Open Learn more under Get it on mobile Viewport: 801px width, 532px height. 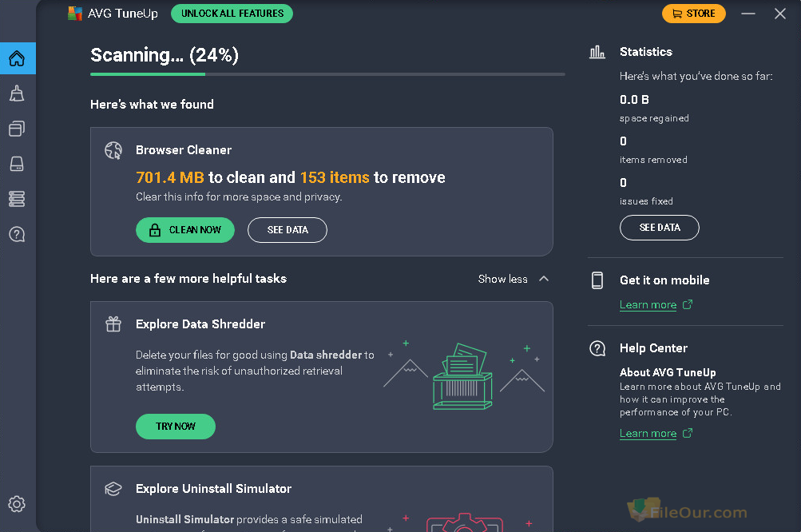pyautogui.click(x=648, y=305)
